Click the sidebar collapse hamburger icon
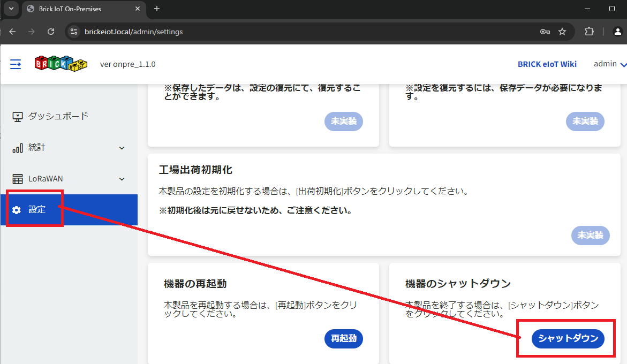627x364 pixels. (16, 64)
